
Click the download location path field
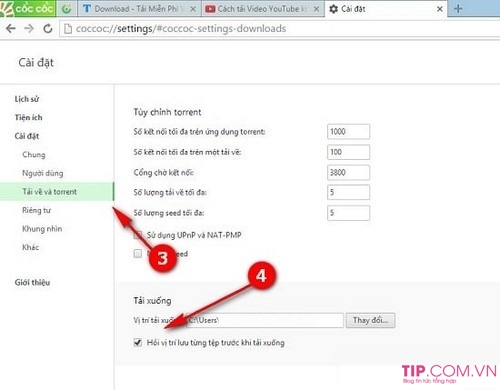point(265,320)
